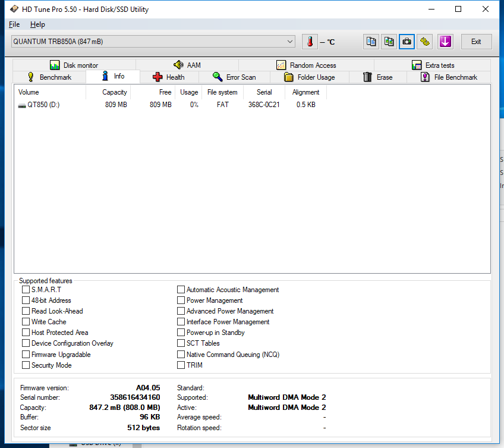This screenshot has height=448, width=504.
Task: Click drive icon next to QT850 (D:)
Action: [x=22, y=105]
